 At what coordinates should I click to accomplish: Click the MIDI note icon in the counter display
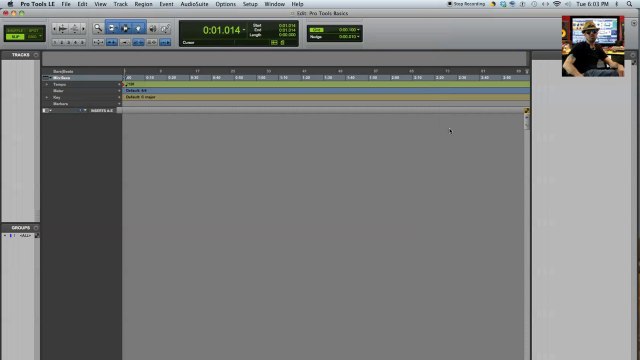click(282, 42)
